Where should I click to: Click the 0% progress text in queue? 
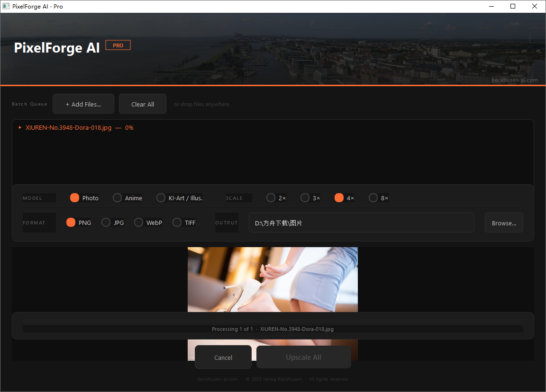coord(129,128)
